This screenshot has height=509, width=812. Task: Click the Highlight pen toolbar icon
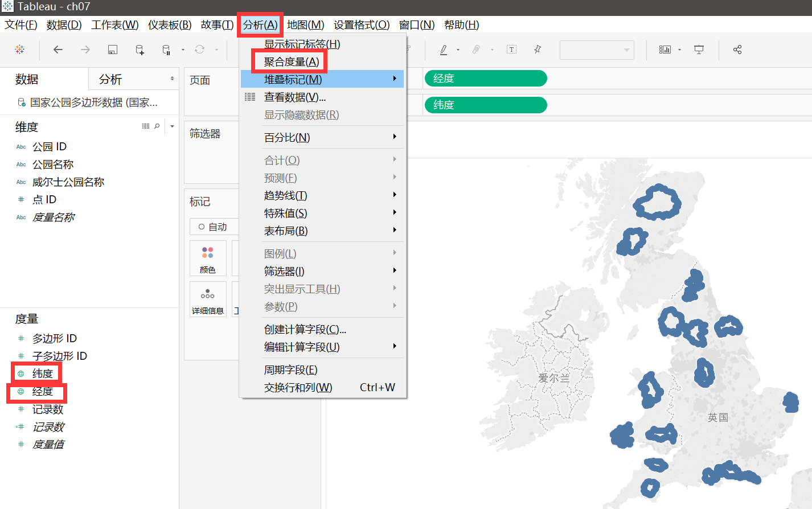pos(445,50)
